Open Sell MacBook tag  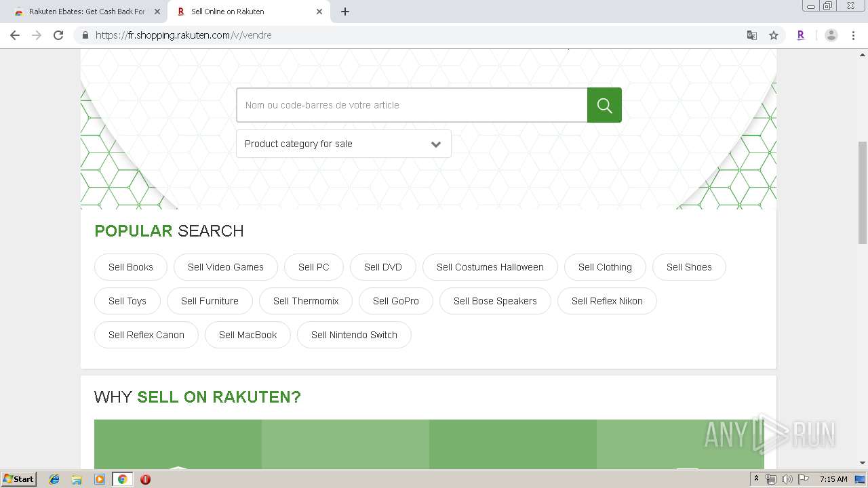248,335
